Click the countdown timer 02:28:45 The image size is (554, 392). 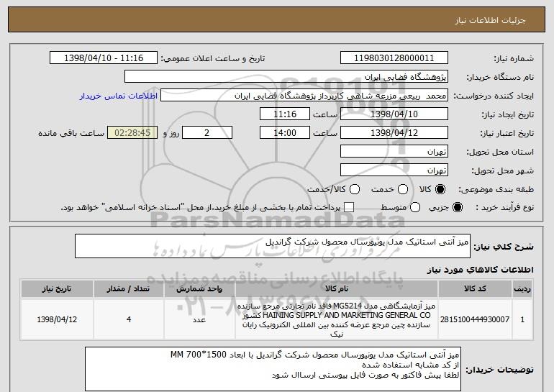coord(132,133)
